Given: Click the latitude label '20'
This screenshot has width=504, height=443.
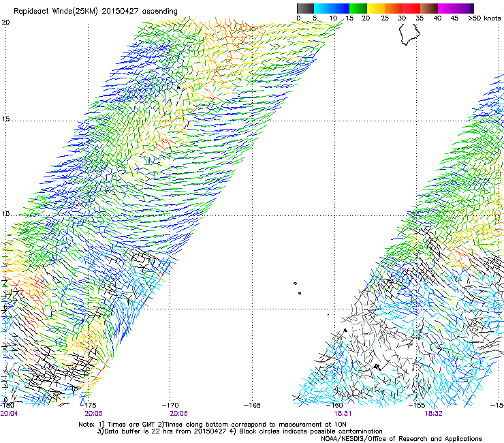Looking at the screenshot, I should (x=5, y=22).
